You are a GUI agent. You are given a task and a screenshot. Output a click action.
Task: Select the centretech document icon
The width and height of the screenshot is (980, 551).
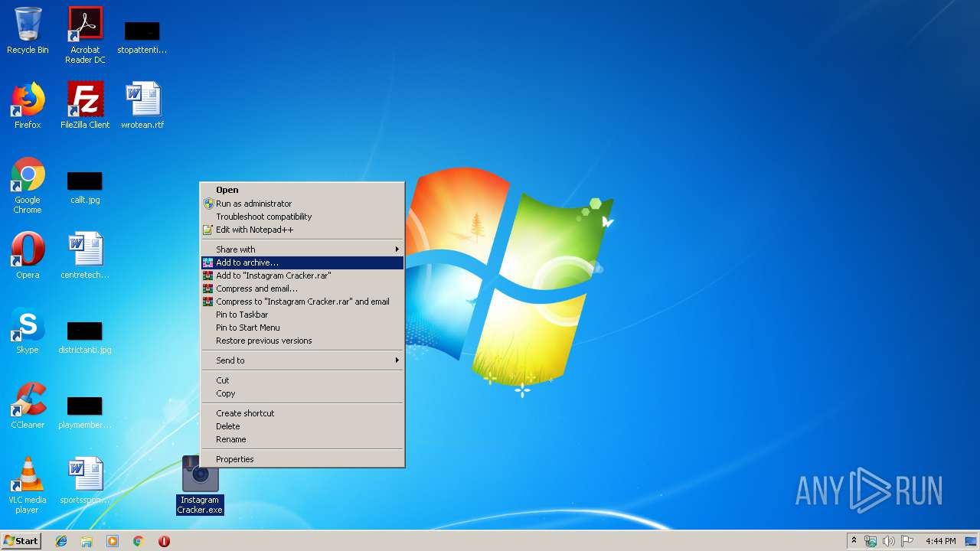(85, 256)
